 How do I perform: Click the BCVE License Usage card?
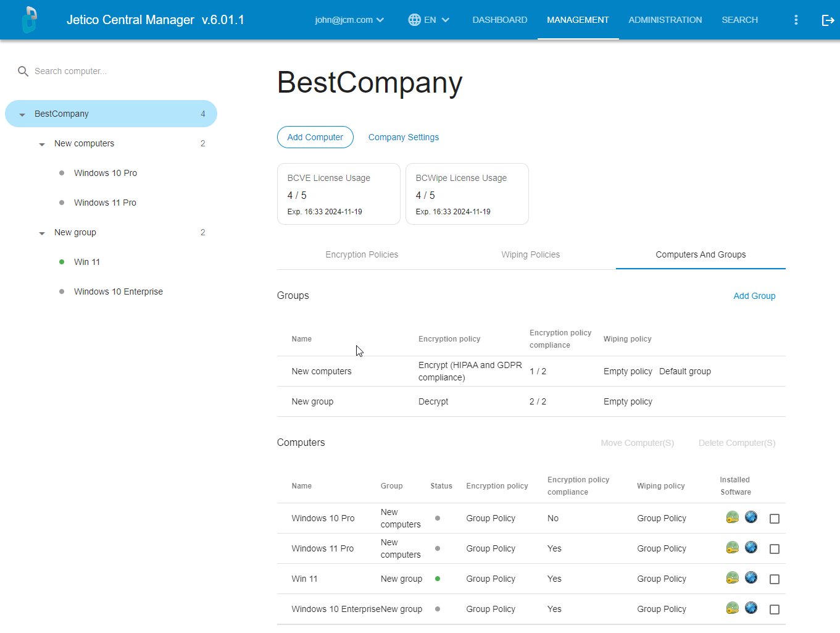tap(339, 194)
